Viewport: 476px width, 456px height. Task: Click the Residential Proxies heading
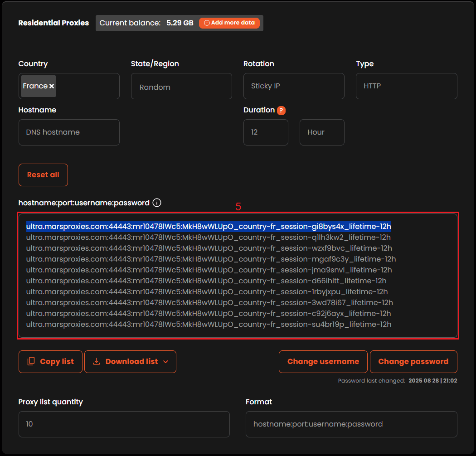pyautogui.click(x=53, y=23)
